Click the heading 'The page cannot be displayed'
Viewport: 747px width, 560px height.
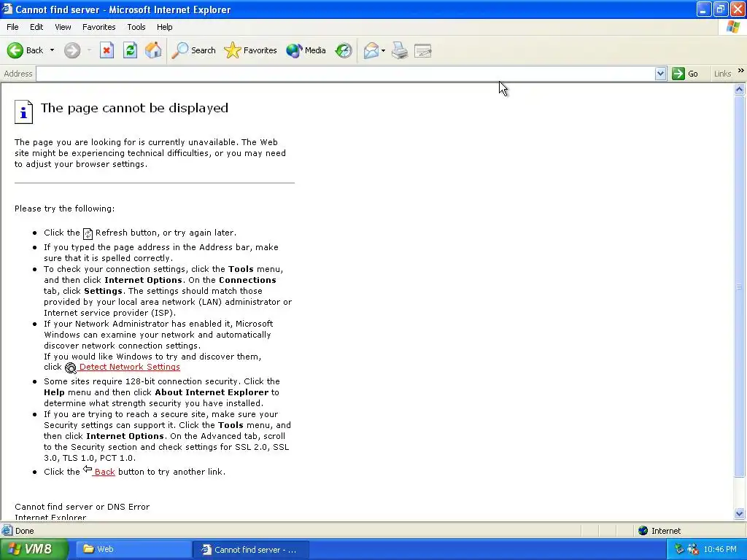coord(134,108)
